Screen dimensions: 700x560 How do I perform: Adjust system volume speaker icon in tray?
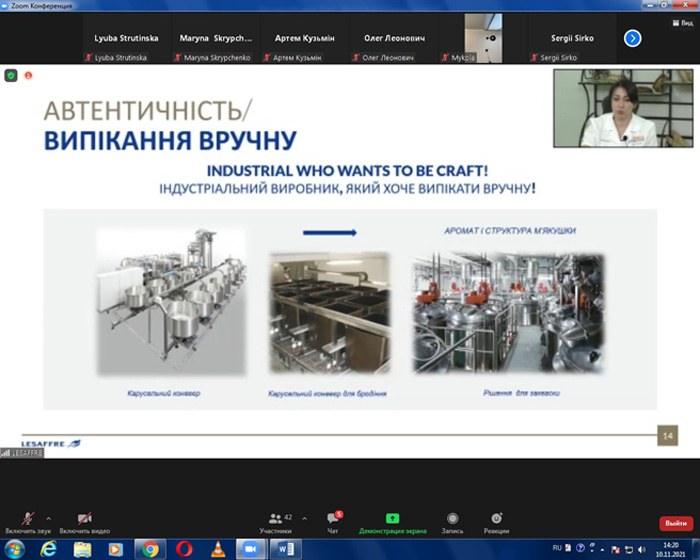tap(642, 549)
